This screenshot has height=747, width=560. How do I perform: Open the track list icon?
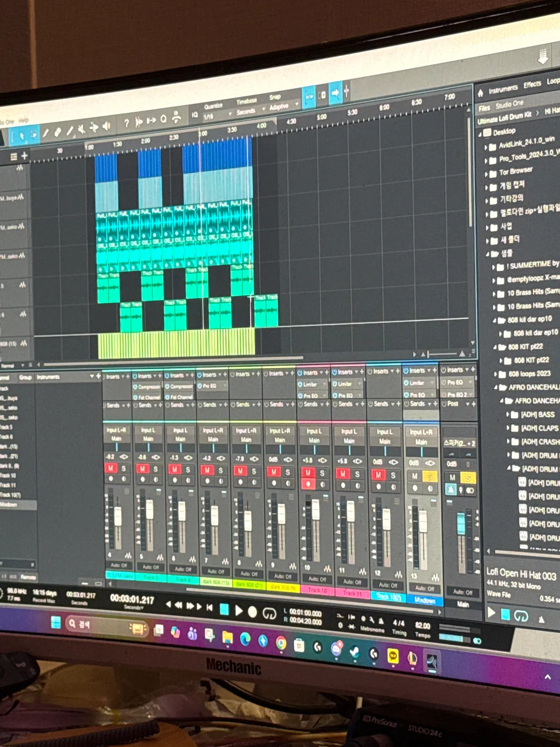[x=14, y=157]
